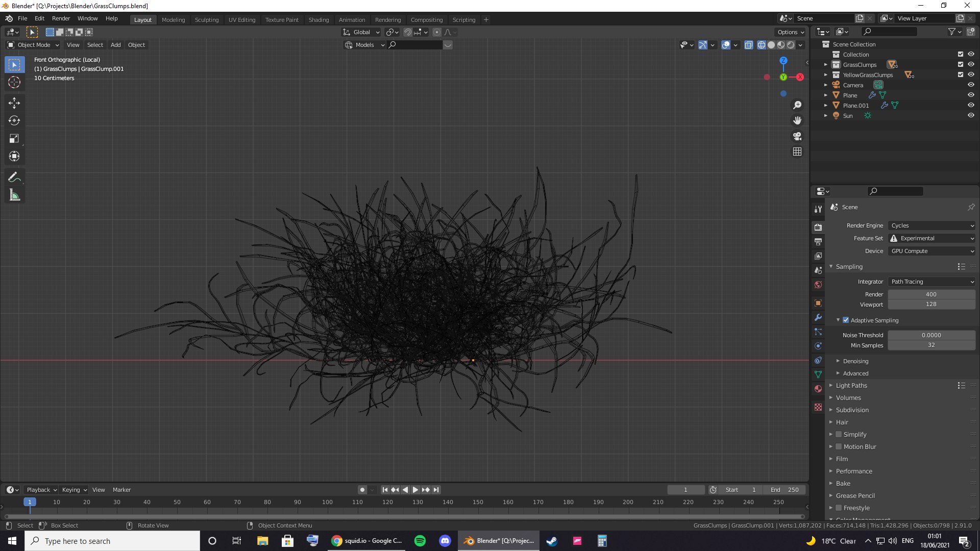
Task: Enable the Simplify checkbox
Action: coord(839,435)
